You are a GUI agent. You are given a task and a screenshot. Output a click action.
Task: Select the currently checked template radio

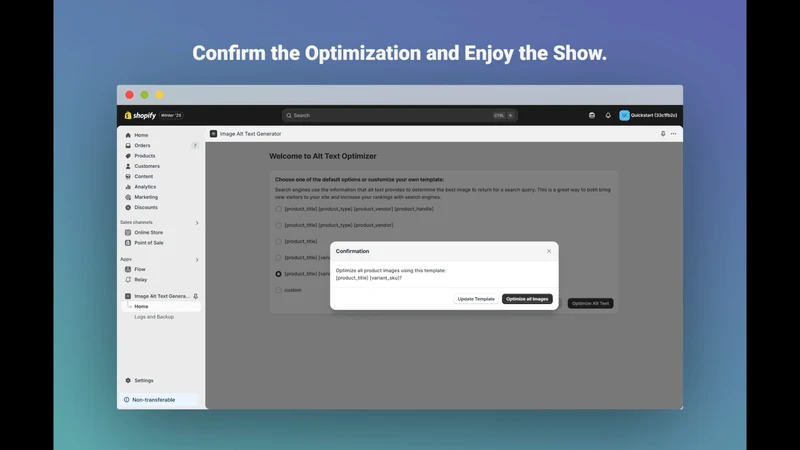(x=279, y=274)
